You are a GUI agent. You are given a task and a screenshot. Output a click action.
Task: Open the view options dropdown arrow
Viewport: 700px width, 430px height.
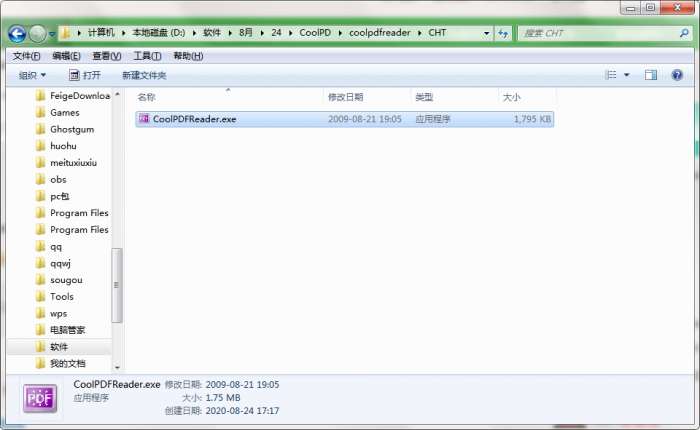pyautogui.click(x=627, y=75)
